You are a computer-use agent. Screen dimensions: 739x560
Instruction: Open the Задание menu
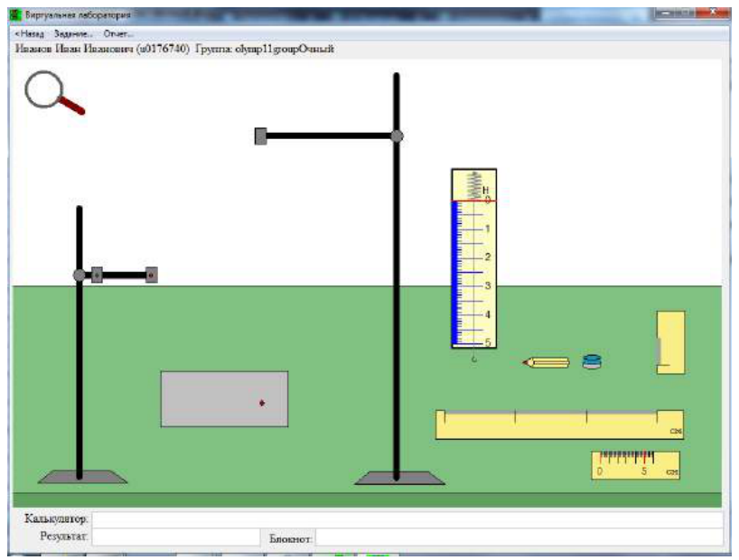coord(73,34)
